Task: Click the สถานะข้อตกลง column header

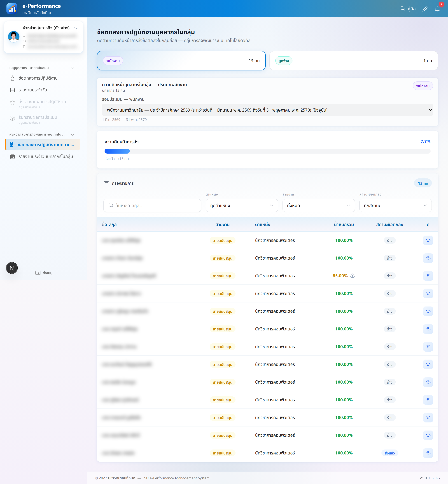Action: point(390,225)
